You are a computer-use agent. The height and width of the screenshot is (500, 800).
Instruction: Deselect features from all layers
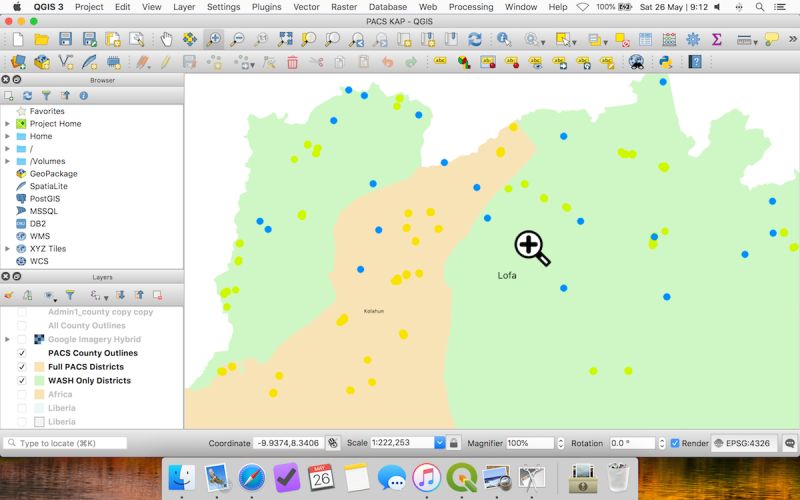[x=622, y=39]
